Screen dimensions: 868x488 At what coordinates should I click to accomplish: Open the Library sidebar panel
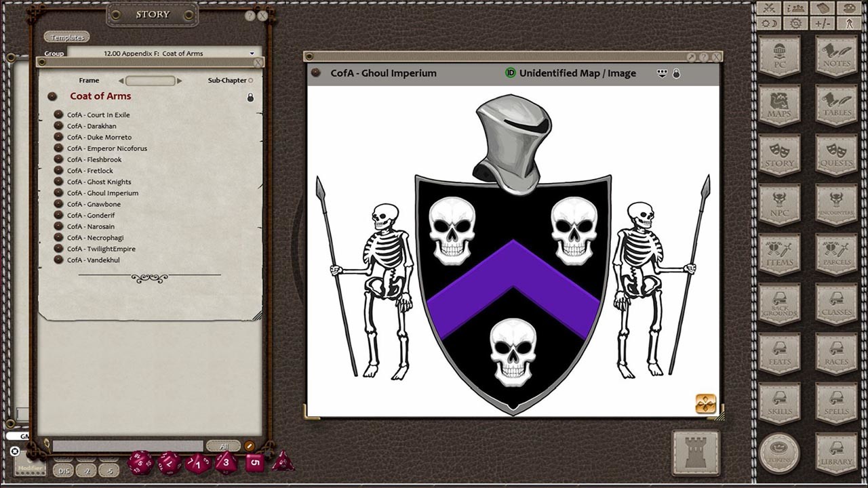coord(835,453)
